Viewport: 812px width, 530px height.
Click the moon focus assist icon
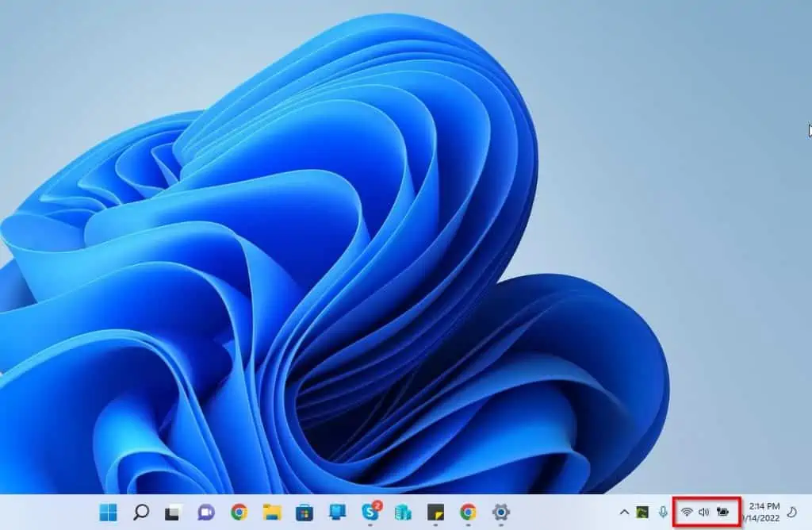coord(791,513)
